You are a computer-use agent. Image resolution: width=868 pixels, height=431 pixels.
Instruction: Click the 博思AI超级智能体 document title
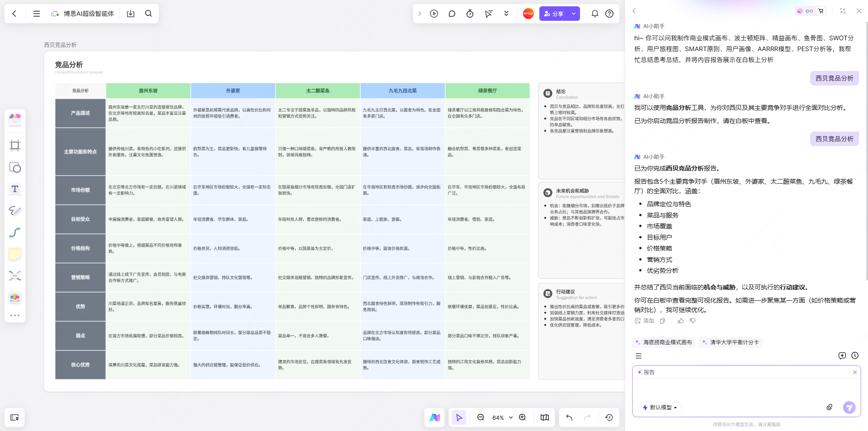89,14
